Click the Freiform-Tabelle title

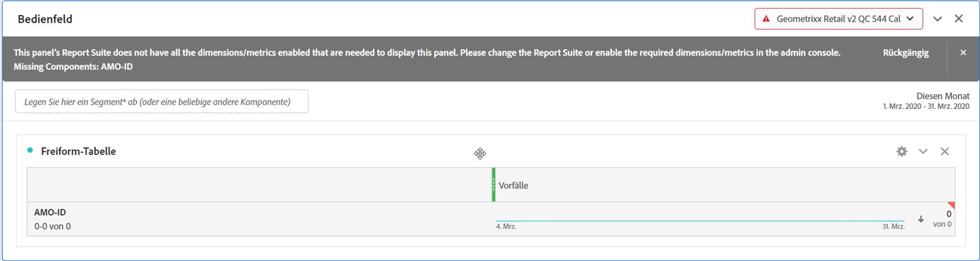(78, 151)
